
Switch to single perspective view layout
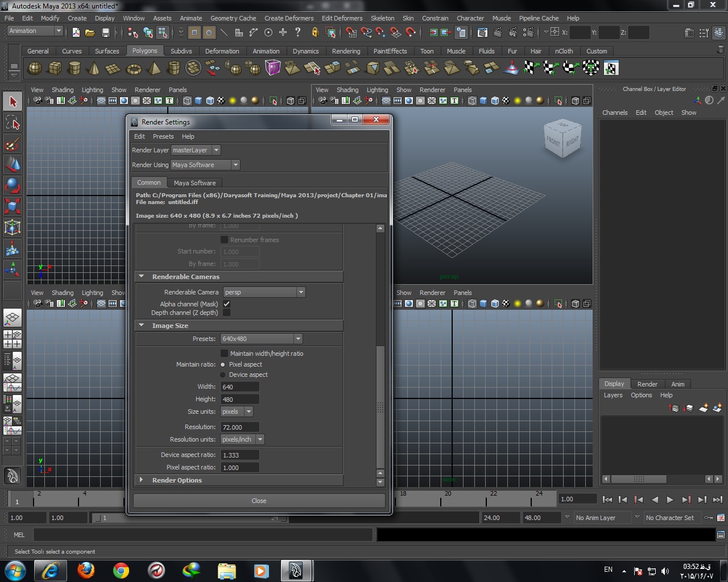(13, 318)
